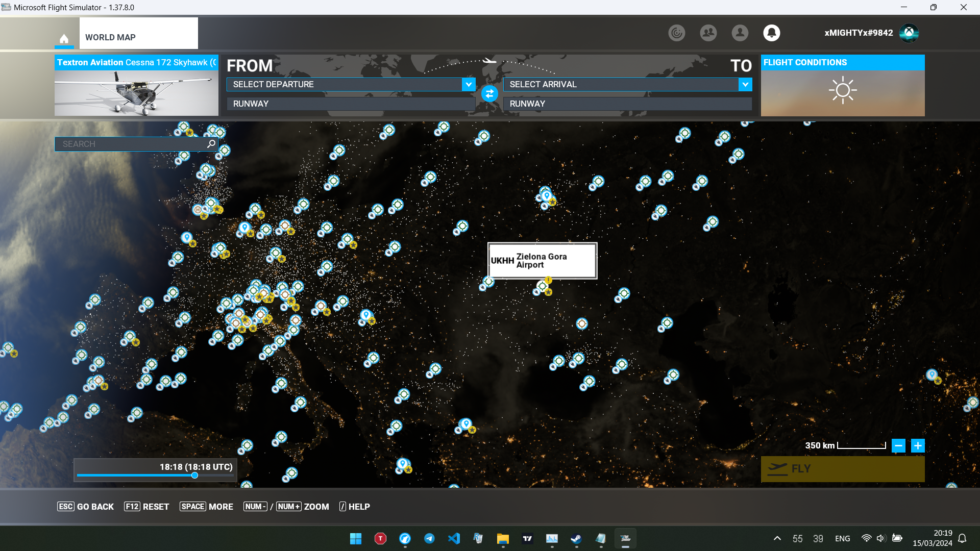Click the swap departure and arrival icon
Image resolution: width=980 pixels, height=551 pixels.
(x=489, y=94)
